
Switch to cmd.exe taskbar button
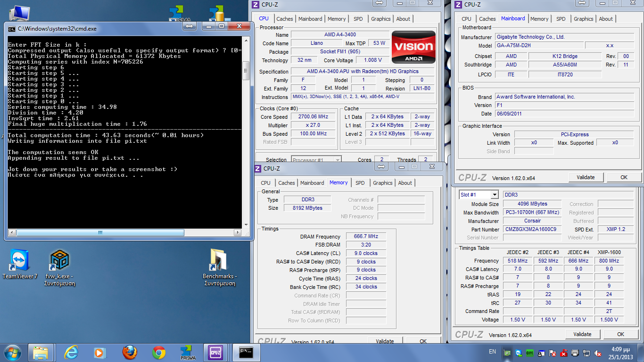tap(246, 353)
